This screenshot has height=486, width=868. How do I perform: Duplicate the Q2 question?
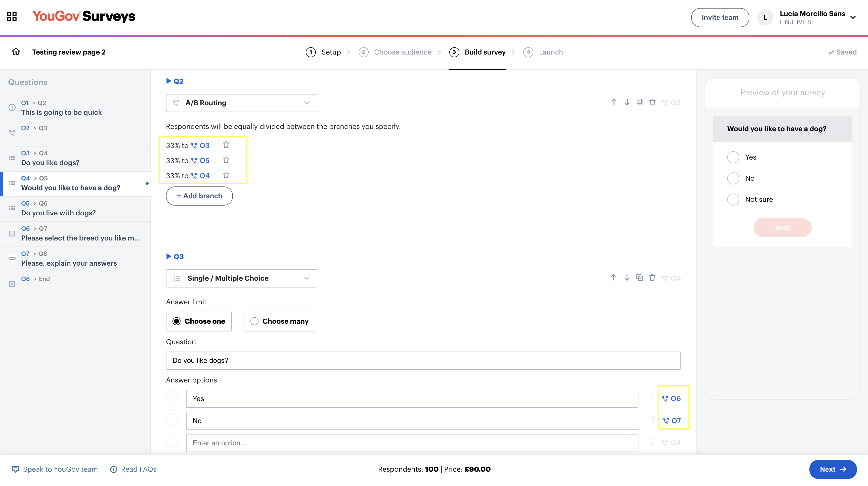pyautogui.click(x=639, y=102)
